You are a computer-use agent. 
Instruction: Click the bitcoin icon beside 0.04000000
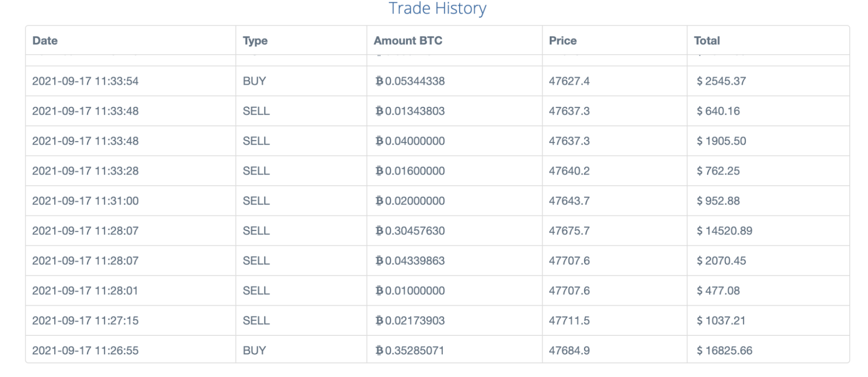(379, 141)
